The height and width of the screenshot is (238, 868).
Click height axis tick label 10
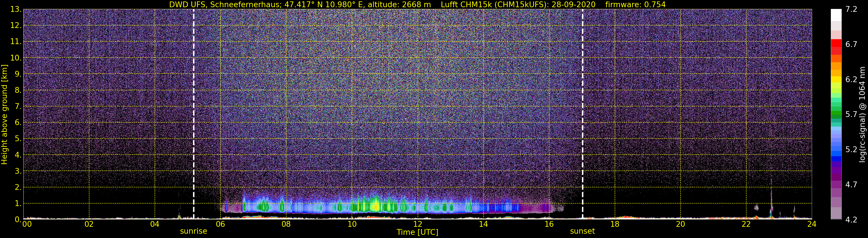coord(16,58)
